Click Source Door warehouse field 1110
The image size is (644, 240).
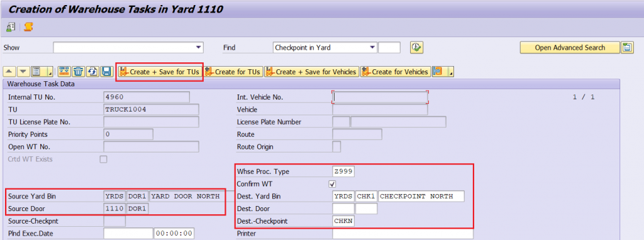point(114,209)
